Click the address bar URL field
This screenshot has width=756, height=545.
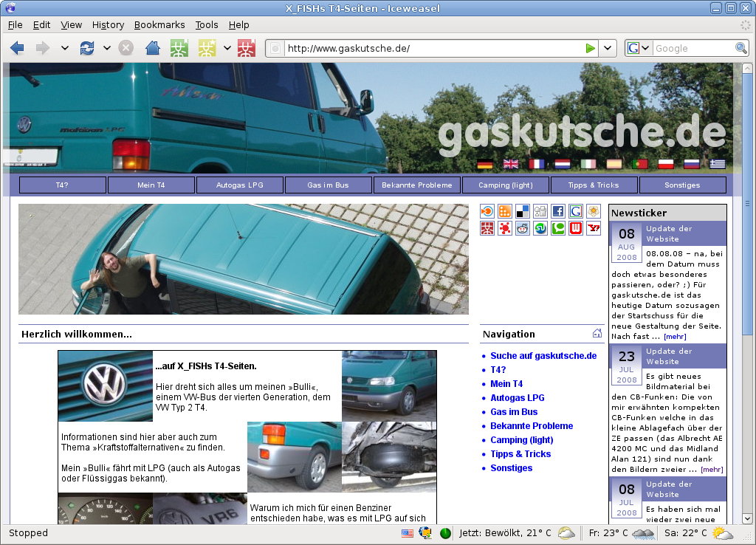434,48
